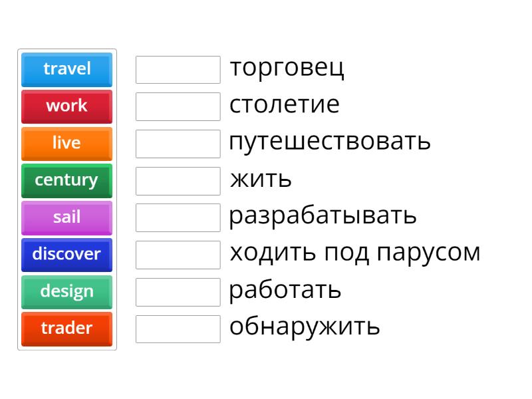Select the green 'century' word tile
Viewport: 532px width, 399px height.
pyautogui.click(x=66, y=180)
